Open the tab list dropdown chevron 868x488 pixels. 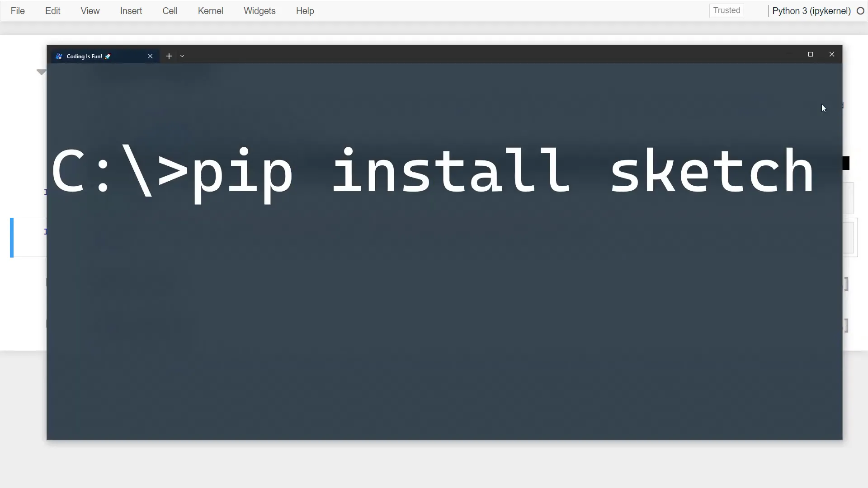click(x=182, y=56)
